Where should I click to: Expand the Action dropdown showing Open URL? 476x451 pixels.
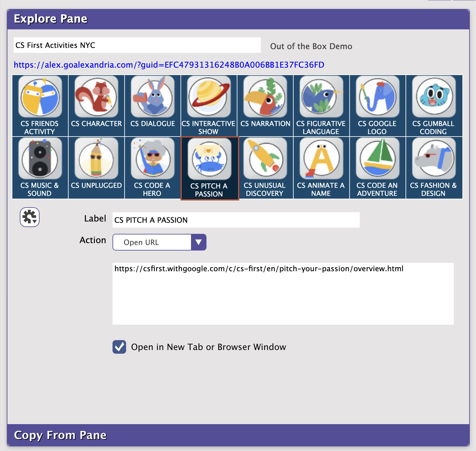[x=159, y=242]
